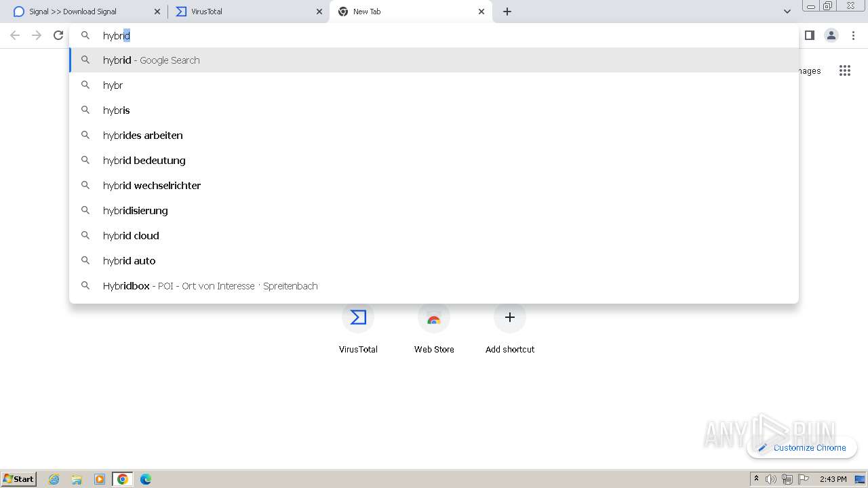
Task: Toggle the Chrome side panel
Action: (809, 35)
